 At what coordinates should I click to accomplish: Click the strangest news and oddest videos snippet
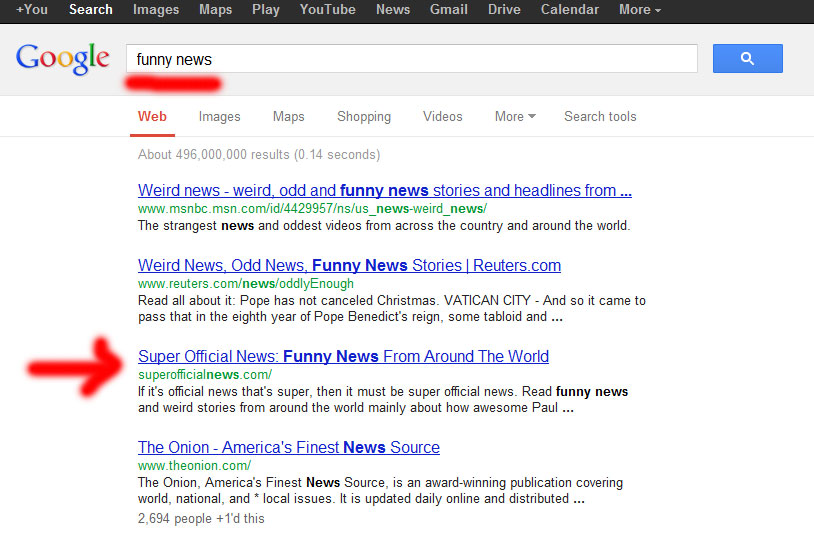pyautogui.click(x=384, y=226)
